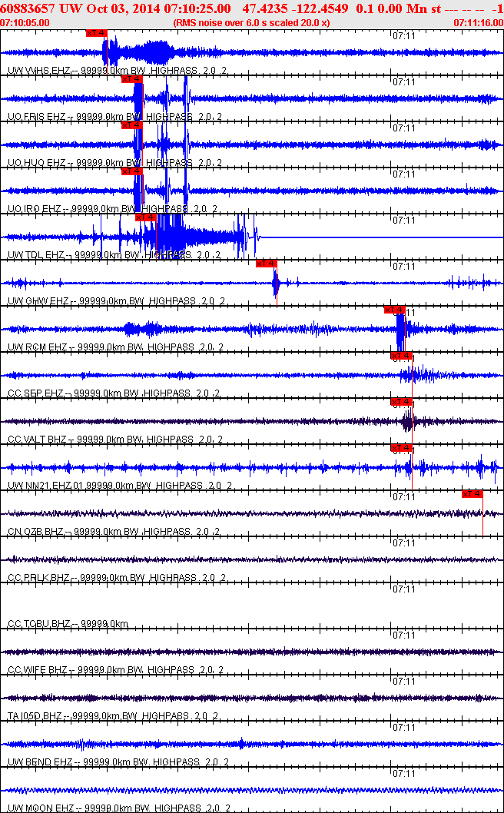The width and height of the screenshot is (504, 813).
Task: Click the 07:11 tick label on the WHS trace
Action: point(404,36)
